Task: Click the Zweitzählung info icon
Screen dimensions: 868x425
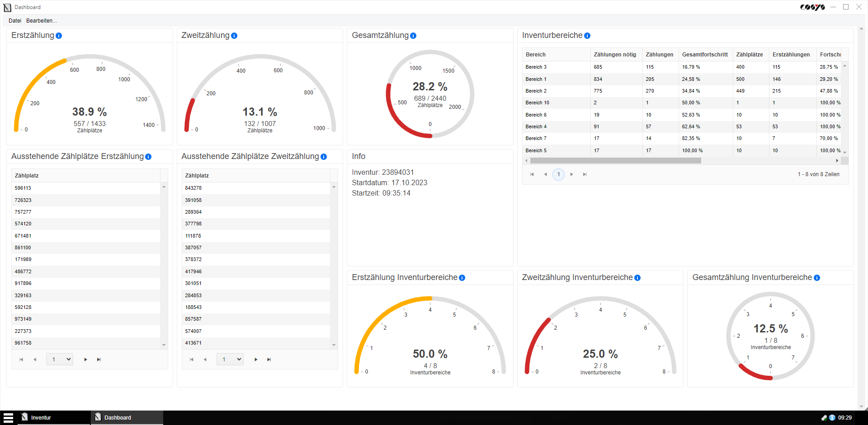Action: (234, 36)
